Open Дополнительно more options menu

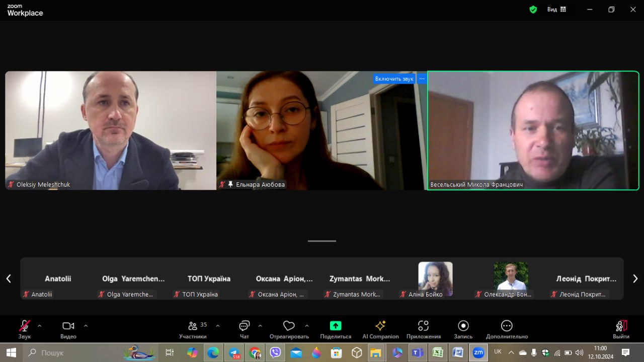(507, 329)
